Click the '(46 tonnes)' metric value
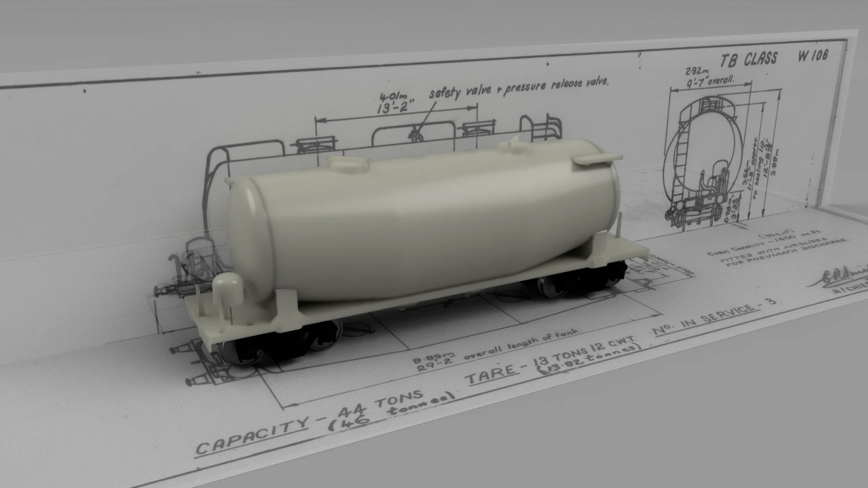 pos(391,411)
